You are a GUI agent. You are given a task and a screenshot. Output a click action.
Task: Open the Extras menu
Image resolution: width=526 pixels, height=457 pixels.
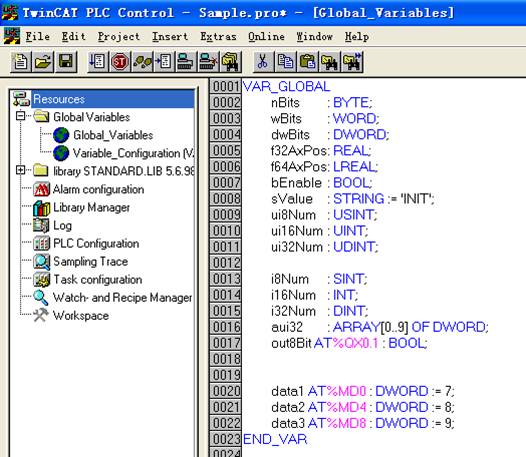tap(218, 36)
